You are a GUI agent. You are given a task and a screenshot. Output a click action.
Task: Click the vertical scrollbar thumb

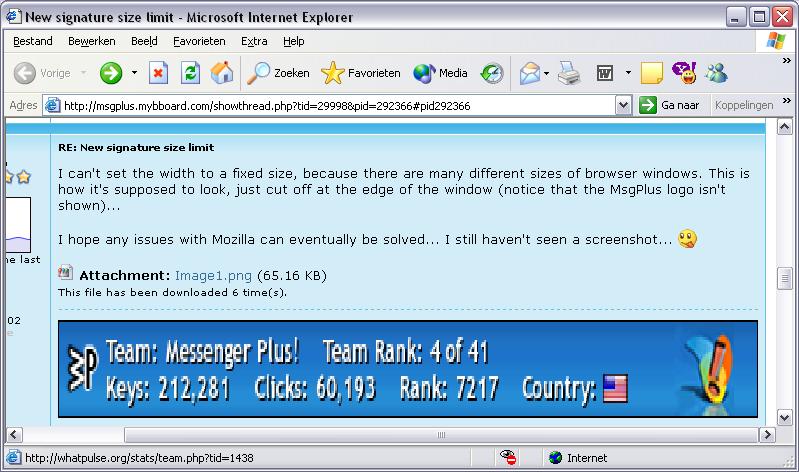(785, 278)
